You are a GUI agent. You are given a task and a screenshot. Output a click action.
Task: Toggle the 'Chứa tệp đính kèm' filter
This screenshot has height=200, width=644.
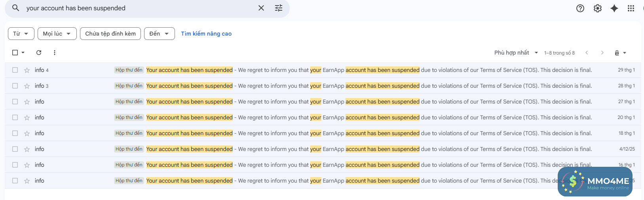coord(110,34)
